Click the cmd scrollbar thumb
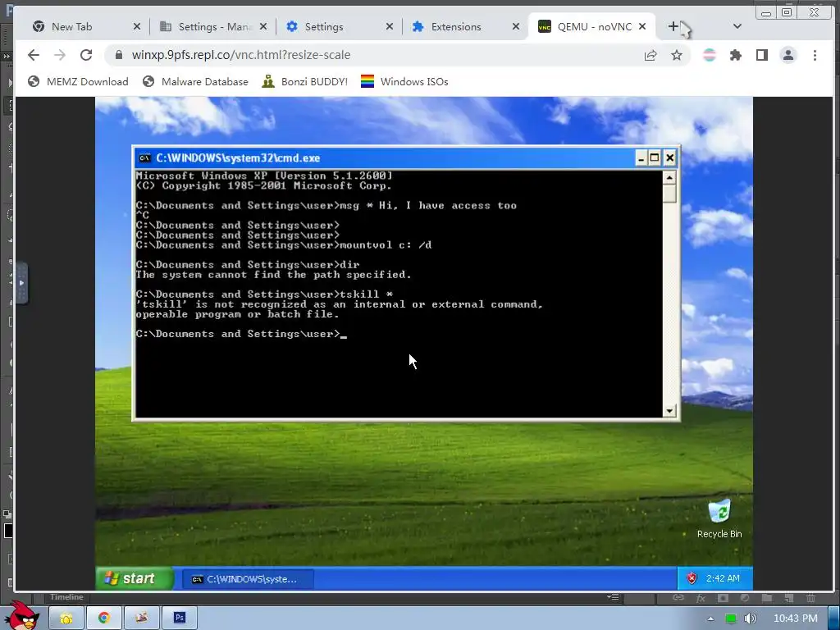This screenshot has width=840, height=630. click(x=669, y=194)
